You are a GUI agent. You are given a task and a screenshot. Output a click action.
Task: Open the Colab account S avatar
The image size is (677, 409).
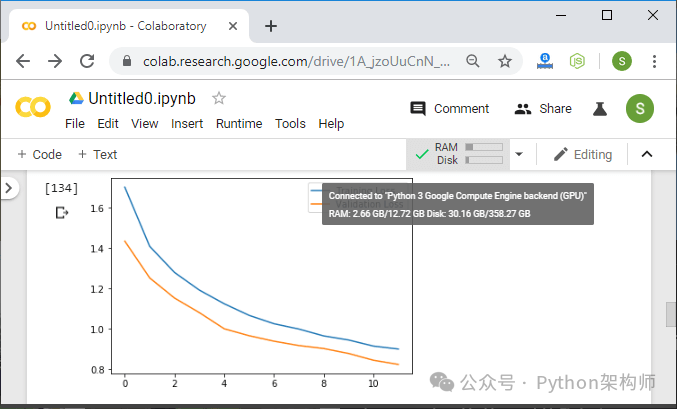click(639, 108)
